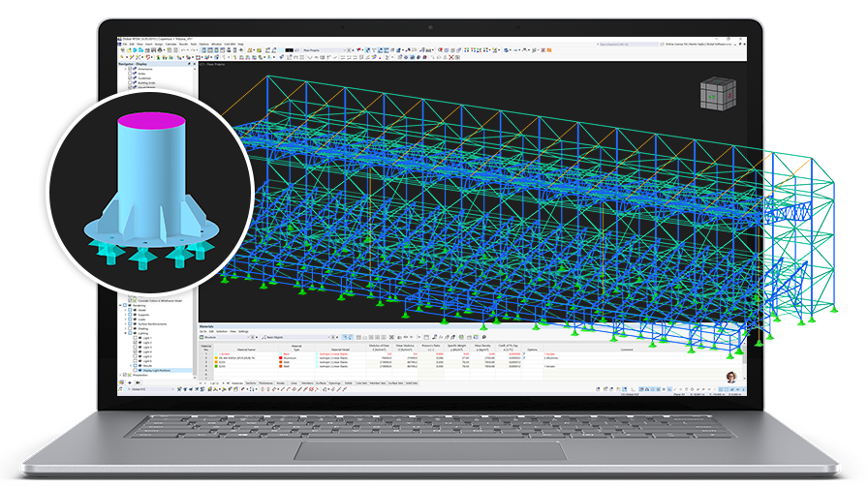Click the green swatch in material row 4

point(216,366)
